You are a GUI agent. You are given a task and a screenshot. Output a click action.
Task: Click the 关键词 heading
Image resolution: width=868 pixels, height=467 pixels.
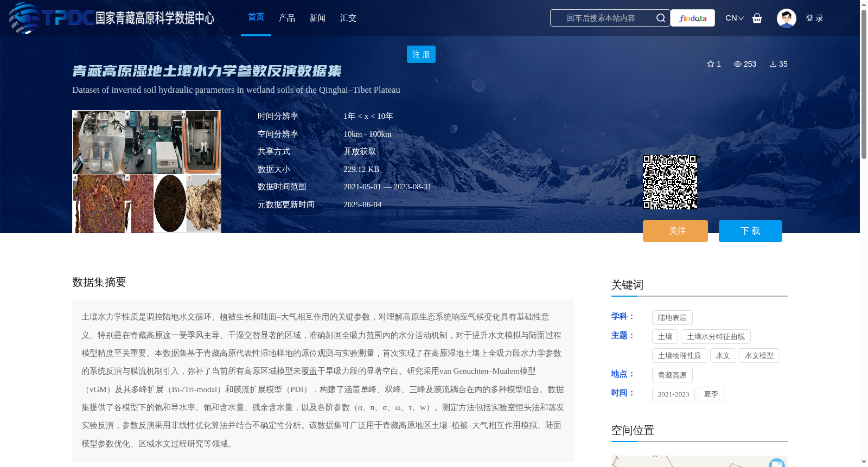627,285
